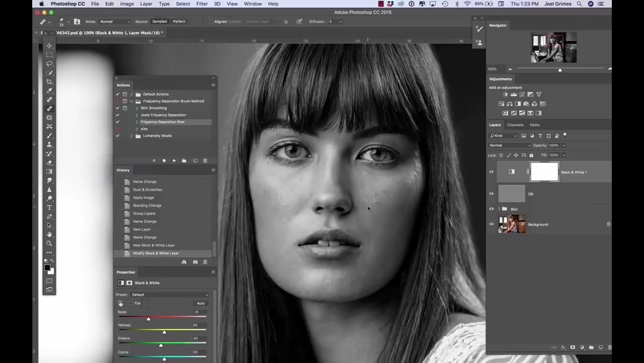Expand the Lumansity Masks set
The image size is (644, 363).
131,136
